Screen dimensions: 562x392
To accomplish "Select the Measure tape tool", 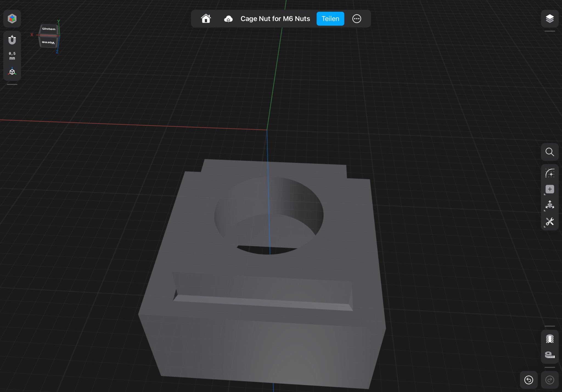I will (550, 355).
